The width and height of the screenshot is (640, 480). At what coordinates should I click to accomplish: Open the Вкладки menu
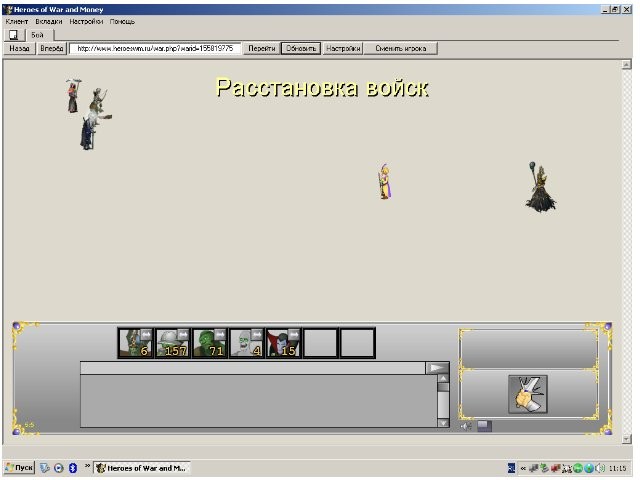tap(49, 22)
